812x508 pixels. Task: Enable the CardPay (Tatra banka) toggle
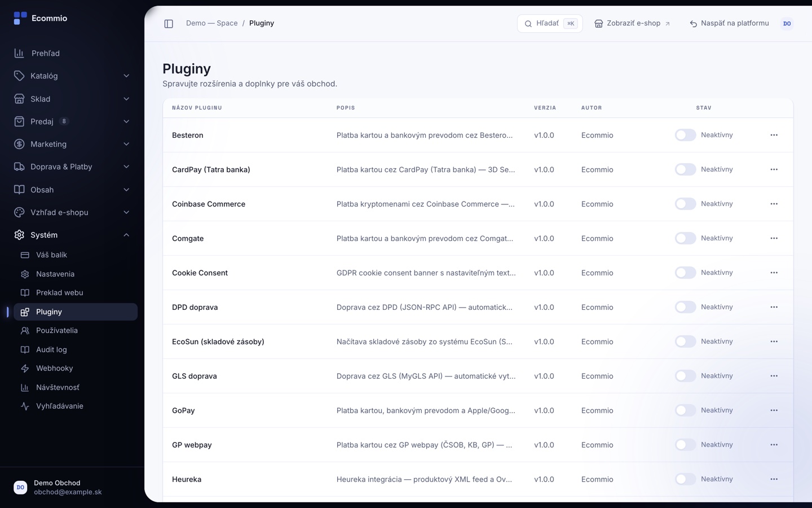coord(685,169)
